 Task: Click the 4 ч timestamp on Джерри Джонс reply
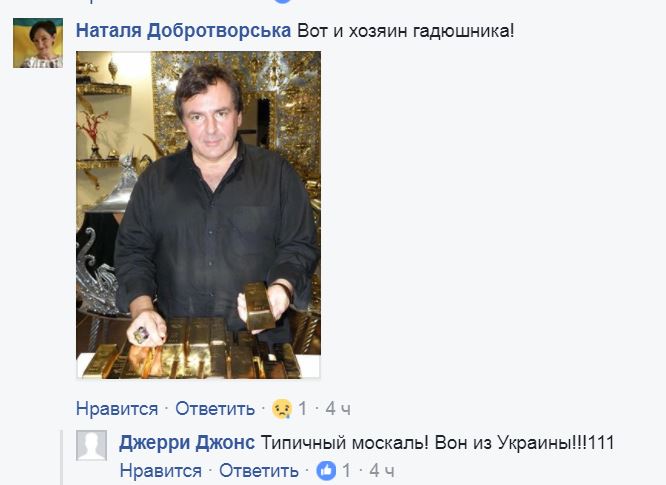[x=382, y=471]
